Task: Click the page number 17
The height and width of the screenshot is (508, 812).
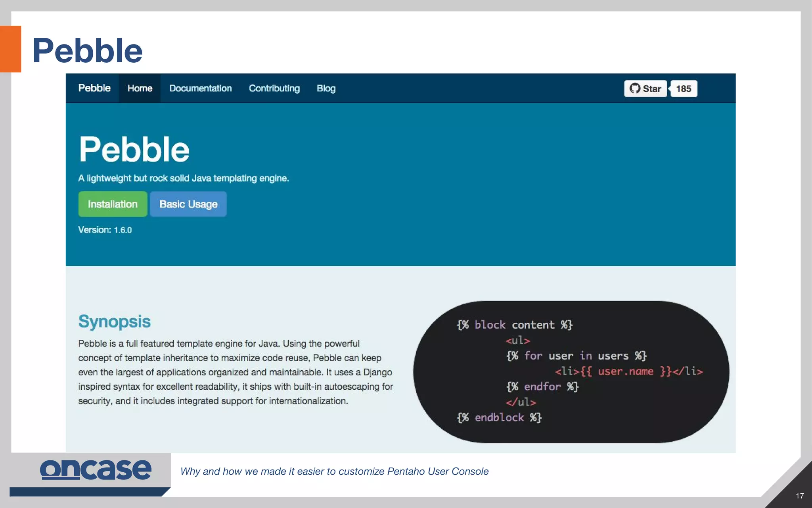Action: pyautogui.click(x=799, y=496)
